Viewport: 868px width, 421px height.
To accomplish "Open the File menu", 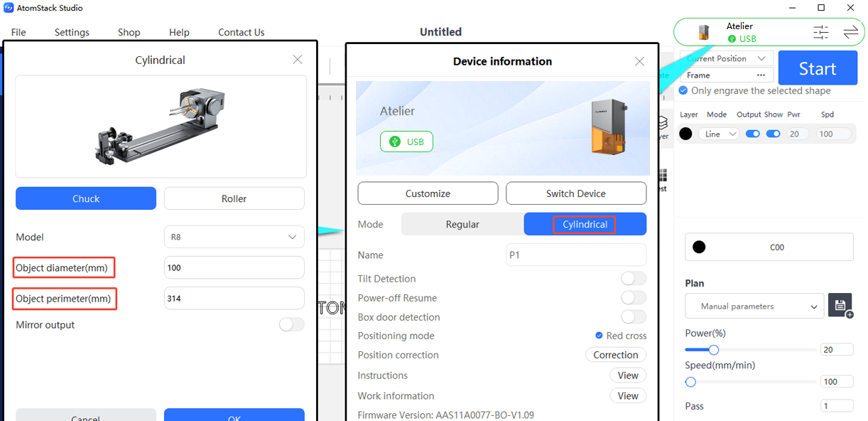I will click(18, 32).
